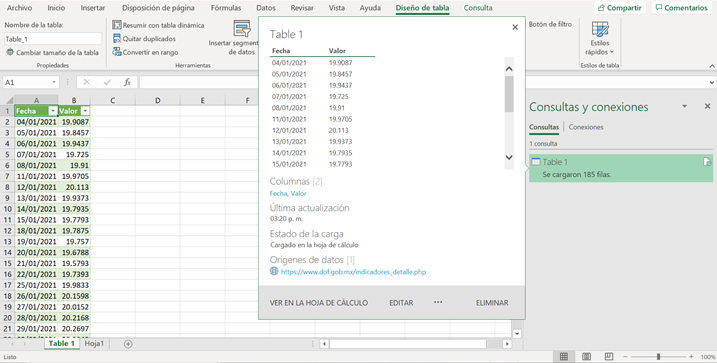The height and width of the screenshot is (363, 717).
Task: Switch to Normal view icon in status bar
Action: [564, 357]
